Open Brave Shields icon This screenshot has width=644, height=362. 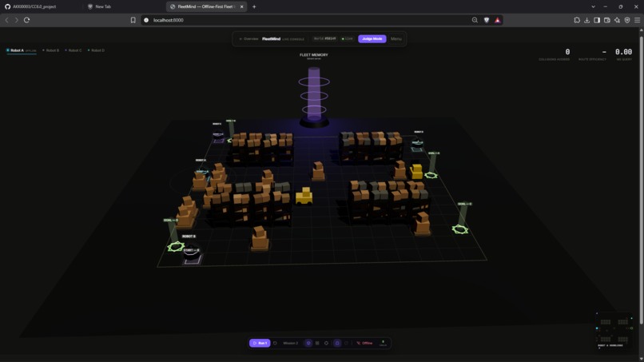(487, 20)
